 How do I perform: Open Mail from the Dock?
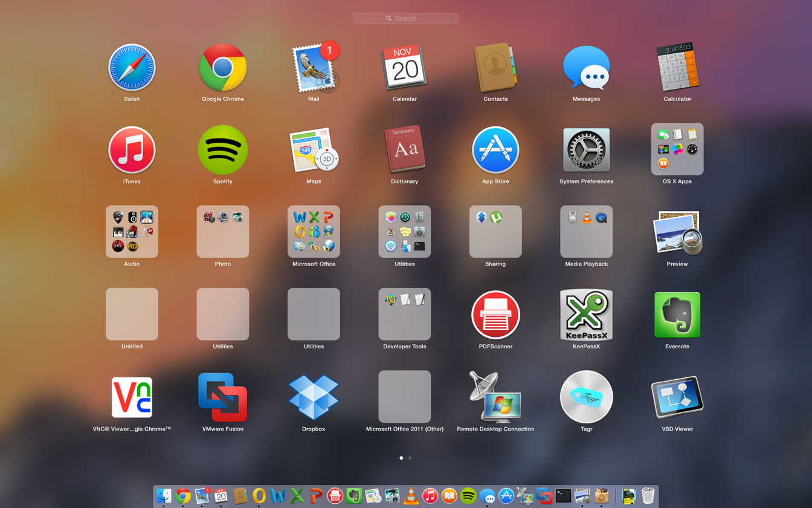coord(202,496)
